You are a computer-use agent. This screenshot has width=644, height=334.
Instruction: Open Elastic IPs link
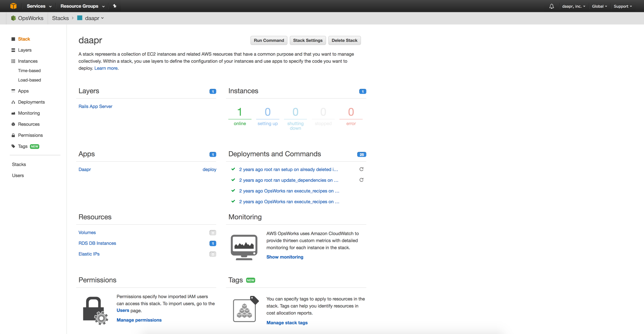coord(89,254)
